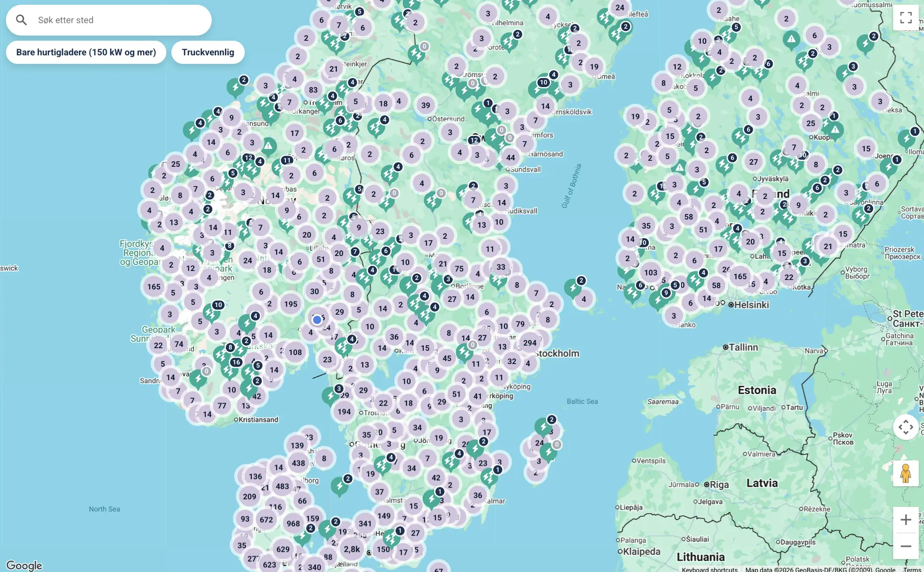Open cluster marker '2,8k'
The image size is (924, 572).
coord(351,549)
